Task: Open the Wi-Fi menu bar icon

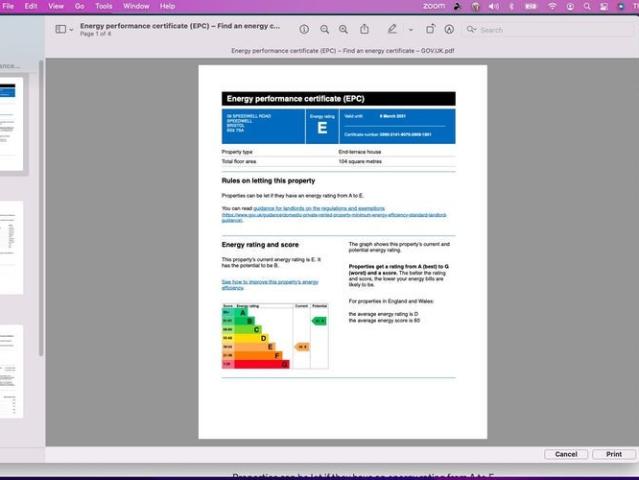Action: (552, 6)
